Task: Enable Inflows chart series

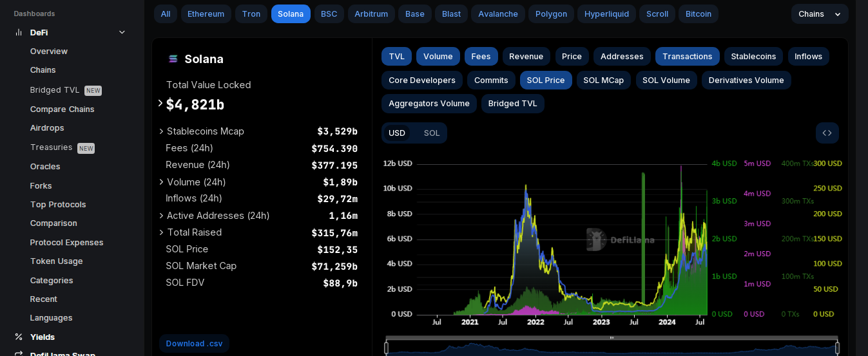Action: pos(808,57)
